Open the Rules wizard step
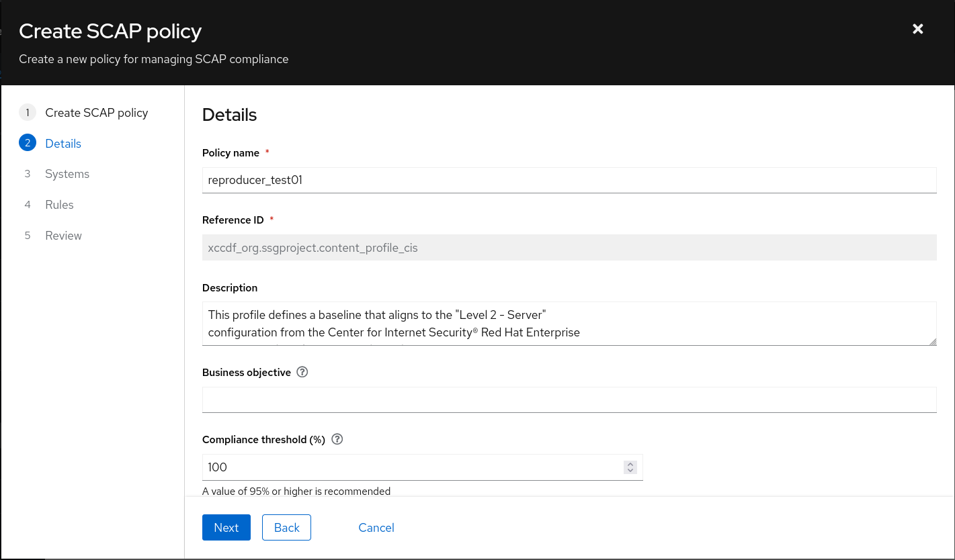This screenshot has height=560, width=955. pos(59,205)
